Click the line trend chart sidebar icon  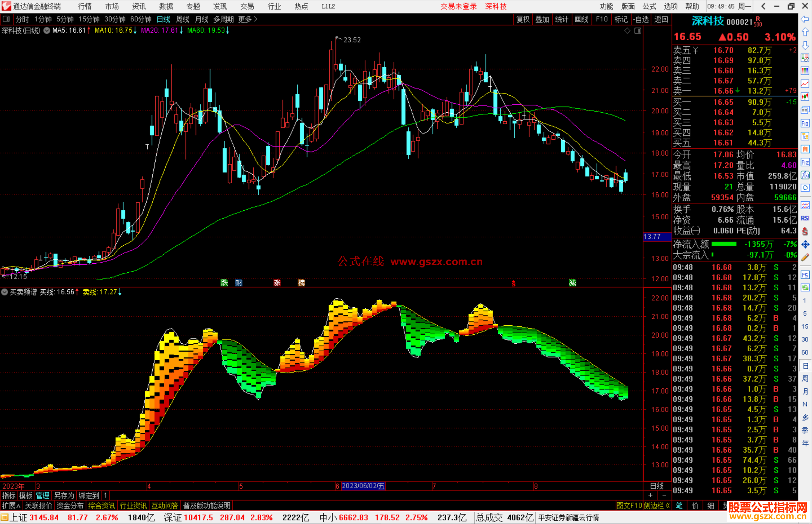tap(805, 83)
